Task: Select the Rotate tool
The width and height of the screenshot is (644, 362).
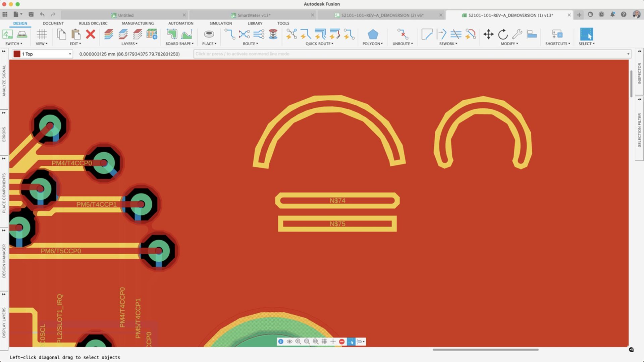Action: (x=503, y=34)
